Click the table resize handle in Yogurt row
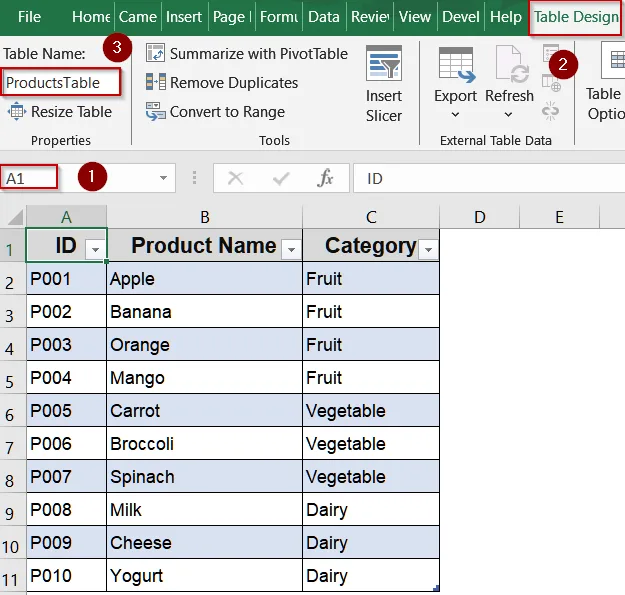This screenshot has height=595, width=625. click(436, 588)
